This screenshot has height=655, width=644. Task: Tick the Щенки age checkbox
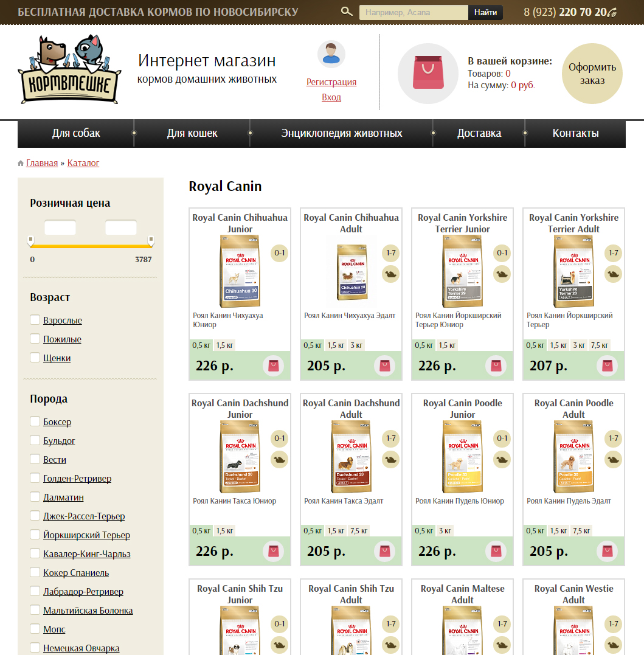[35, 357]
